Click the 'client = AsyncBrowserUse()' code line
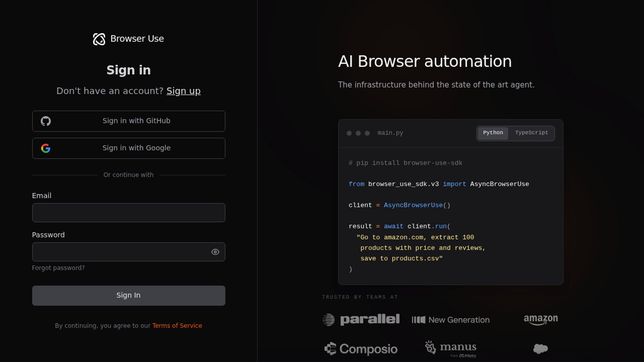 [399, 205]
